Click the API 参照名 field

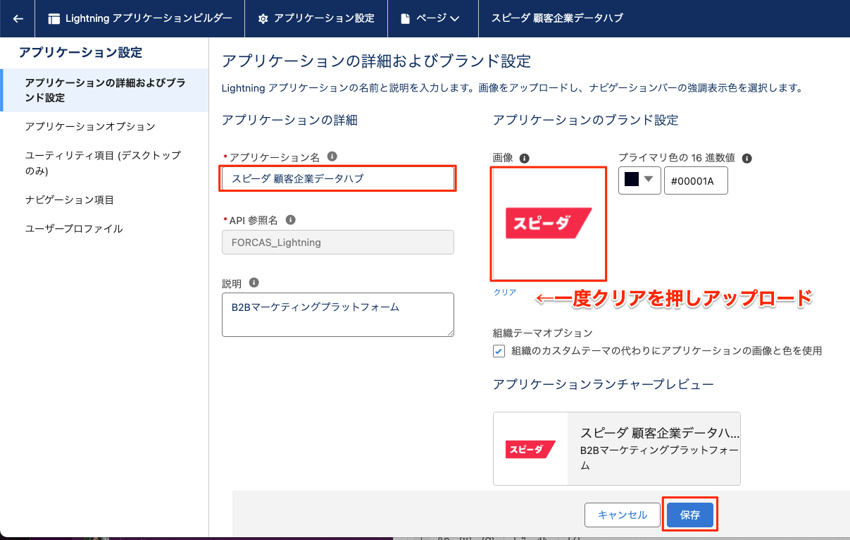tap(338, 242)
